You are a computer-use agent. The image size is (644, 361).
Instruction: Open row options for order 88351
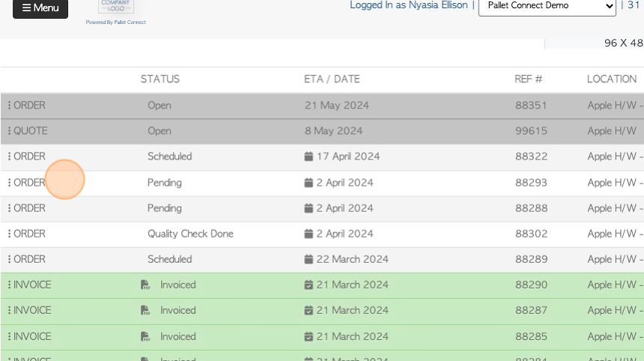(9, 105)
